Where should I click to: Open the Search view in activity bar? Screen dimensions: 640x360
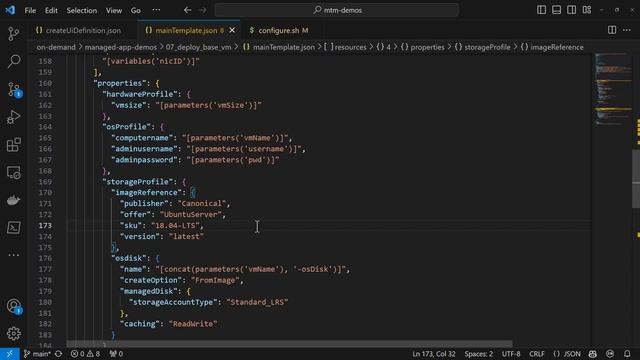pyautogui.click(x=14, y=61)
